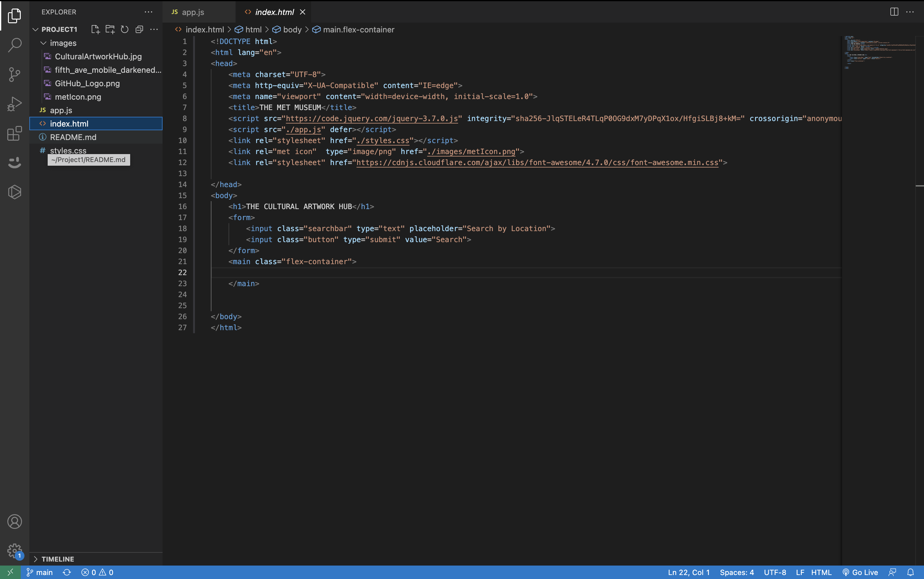Split the editor to the right
The image size is (924, 579).
pyautogui.click(x=894, y=12)
